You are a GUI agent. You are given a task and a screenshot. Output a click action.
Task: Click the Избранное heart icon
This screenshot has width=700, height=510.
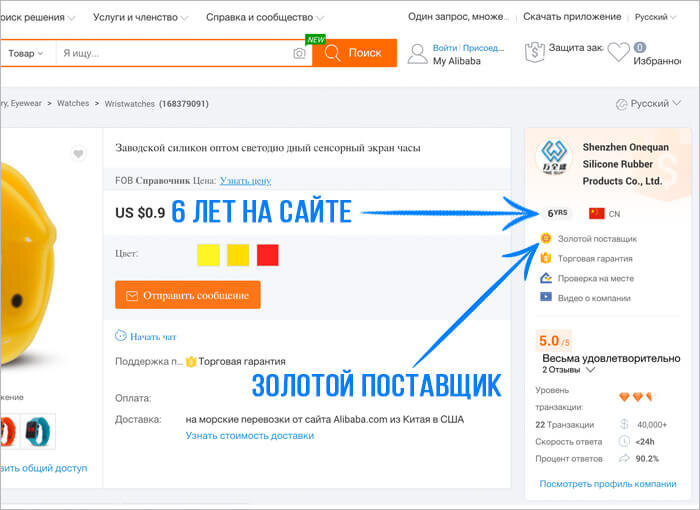[618, 52]
